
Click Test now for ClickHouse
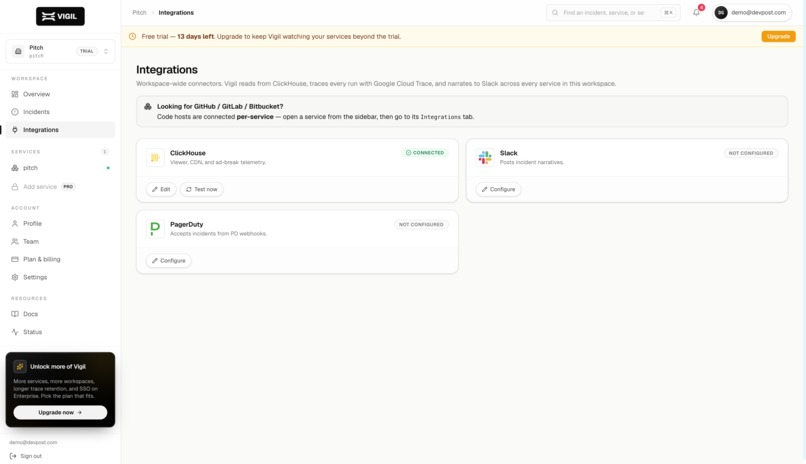click(x=202, y=189)
